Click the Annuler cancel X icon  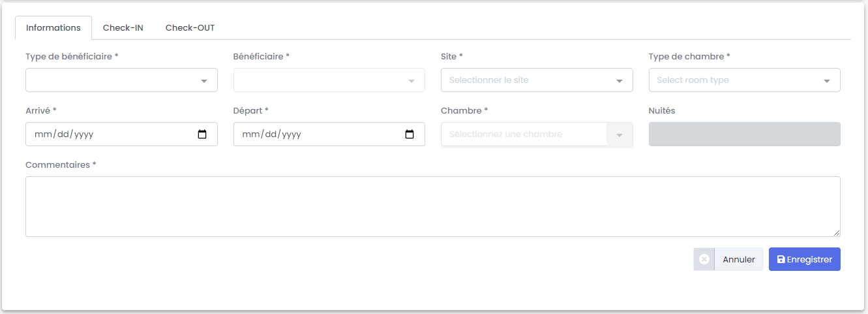704,259
